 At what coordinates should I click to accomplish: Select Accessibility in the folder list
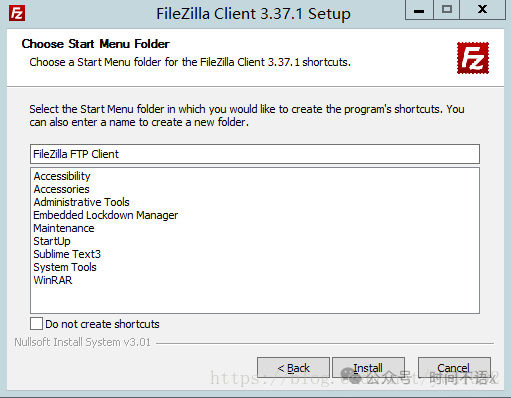[62, 176]
